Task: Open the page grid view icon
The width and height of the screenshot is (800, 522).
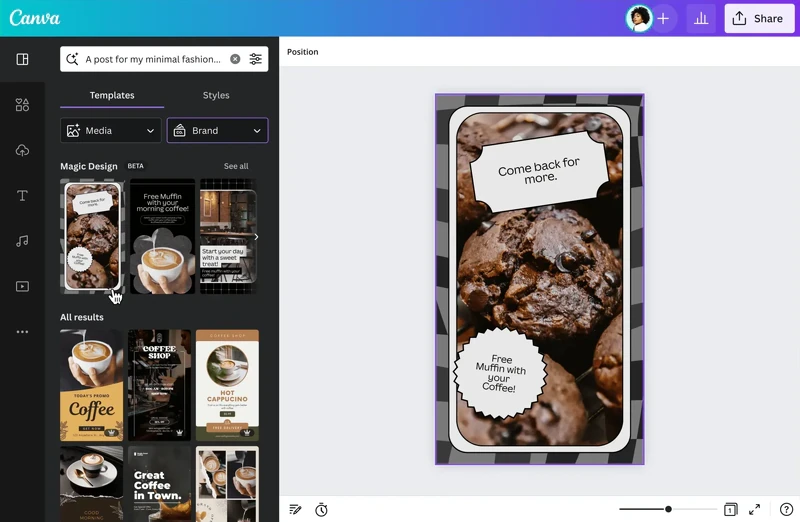Action: [x=731, y=509]
